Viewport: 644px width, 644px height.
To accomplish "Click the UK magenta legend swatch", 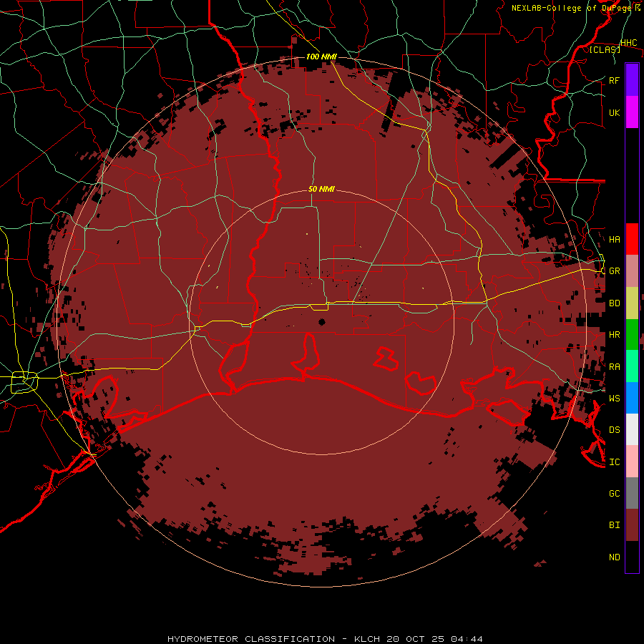I will pyautogui.click(x=632, y=112).
